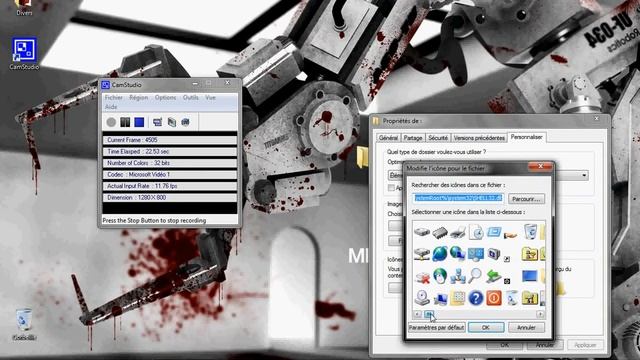Select the blue window frame icon
This screenshot has height=360, width=640.
click(494, 232)
